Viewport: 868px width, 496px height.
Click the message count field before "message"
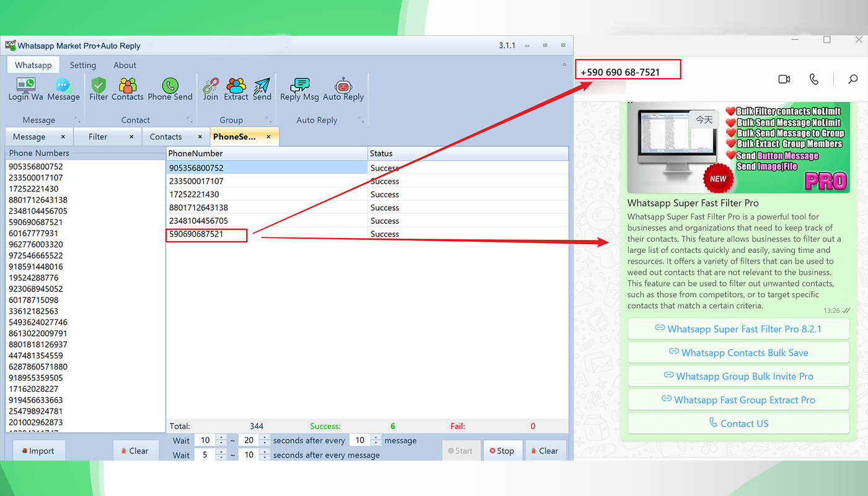coord(360,440)
